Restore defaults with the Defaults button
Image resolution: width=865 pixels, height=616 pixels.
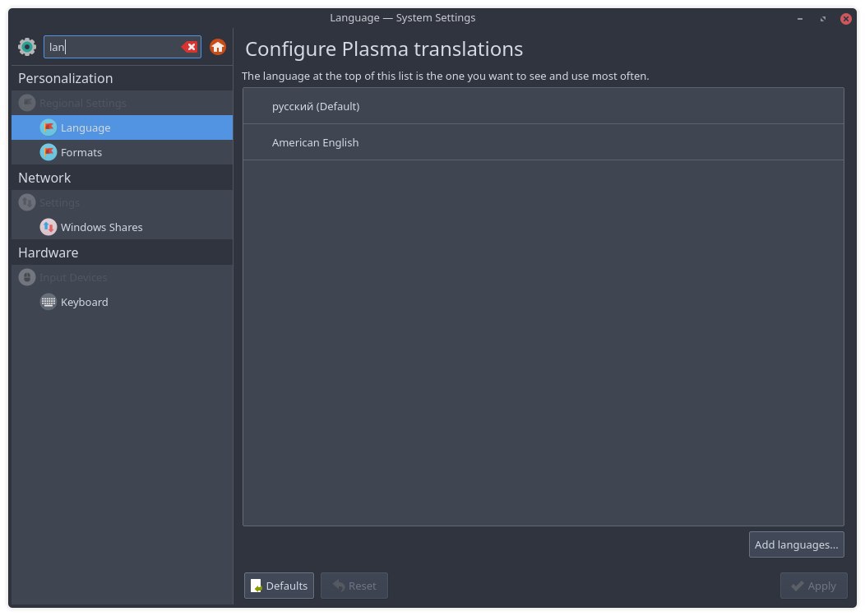coord(279,586)
